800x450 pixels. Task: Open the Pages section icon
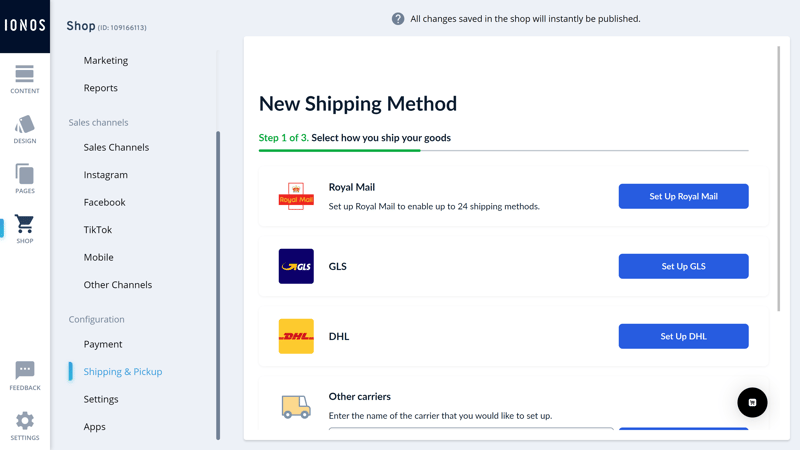(24, 174)
